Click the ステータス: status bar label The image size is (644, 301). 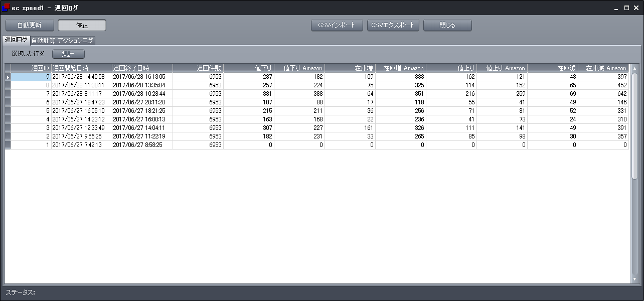(x=20, y=292)
